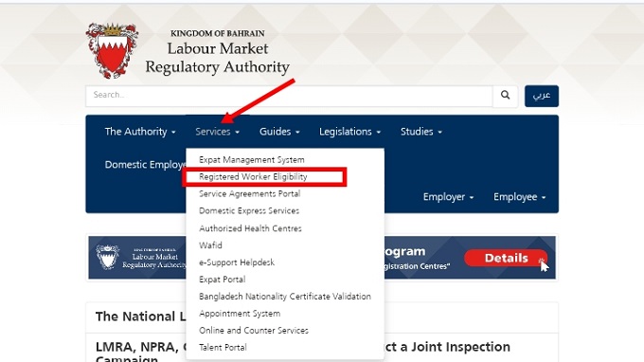Click the magnifying glass search icon
This screenshot has height=362, width=644.
[505, 96]
